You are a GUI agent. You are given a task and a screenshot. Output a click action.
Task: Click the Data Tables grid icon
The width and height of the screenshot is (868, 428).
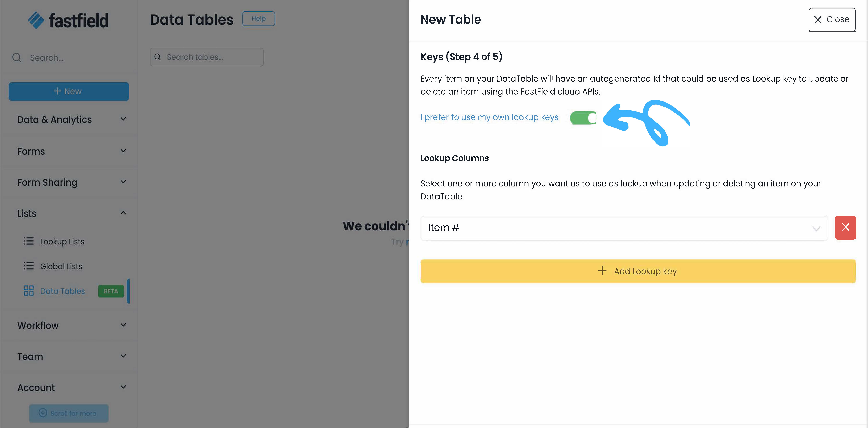coord(29,291)
